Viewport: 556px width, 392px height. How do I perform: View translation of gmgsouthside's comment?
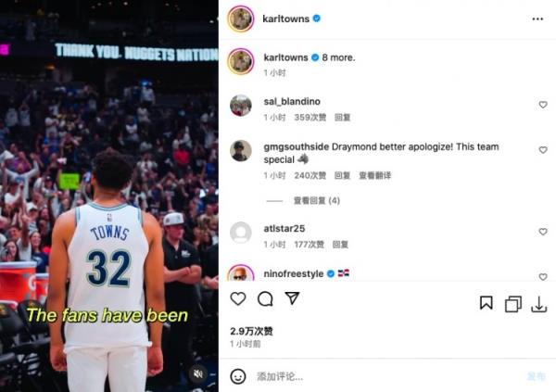tap(374, 175)
